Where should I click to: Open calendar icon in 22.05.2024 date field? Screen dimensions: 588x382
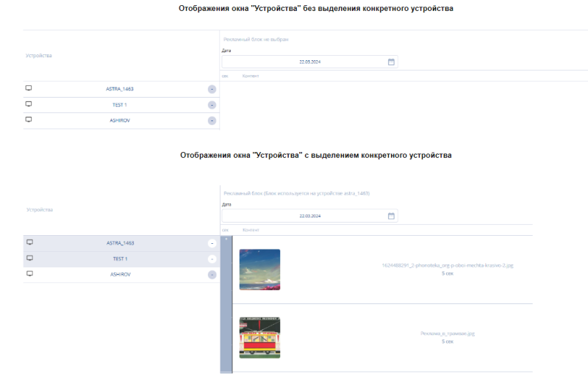click(x=391, y=62)
